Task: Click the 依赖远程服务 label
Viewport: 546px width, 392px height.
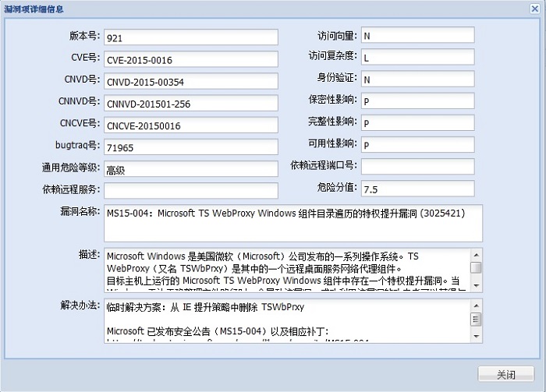Action: pyautogui.click(x=72, y=189)
